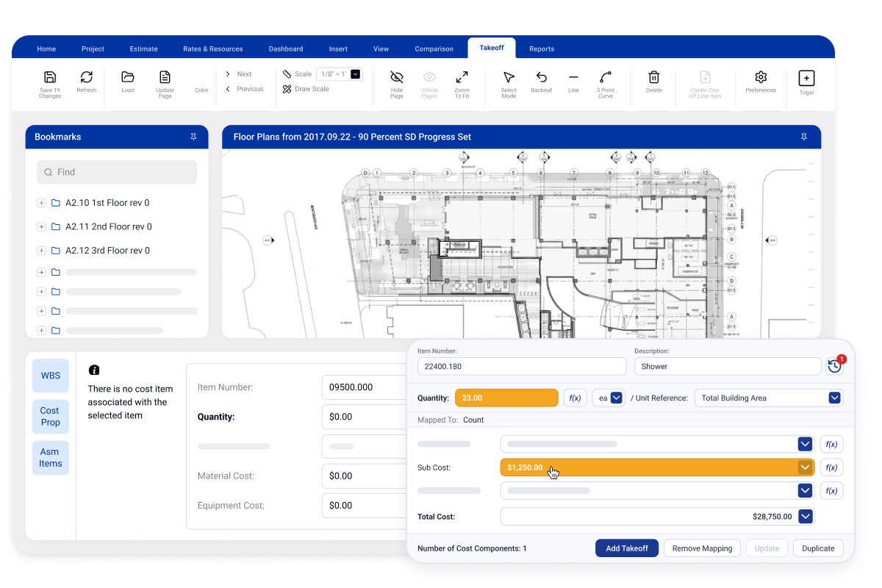The image size is (882, 588).
Task: Click Zoom To Fit icon
Action: point(462,77)
